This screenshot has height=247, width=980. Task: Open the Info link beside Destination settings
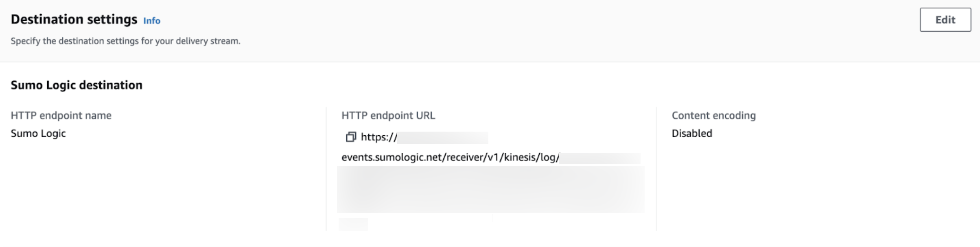(153, 21)
